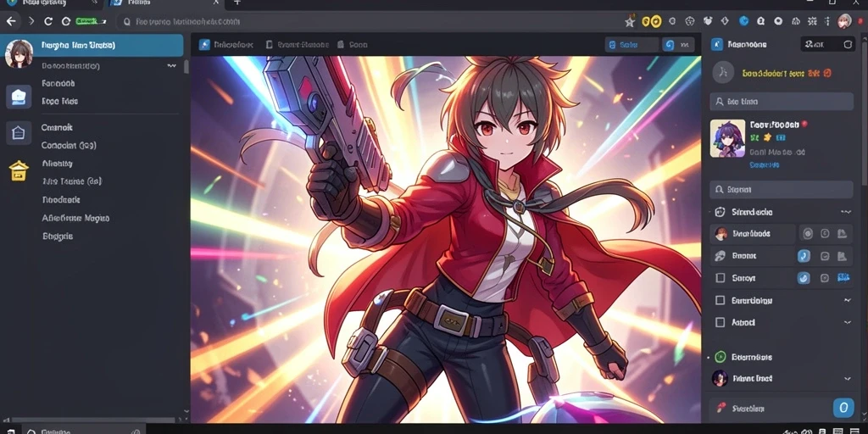Click the red icon in the bottom right panel row
The height and width of the screenshot is (434, 868).
point(721,409)
